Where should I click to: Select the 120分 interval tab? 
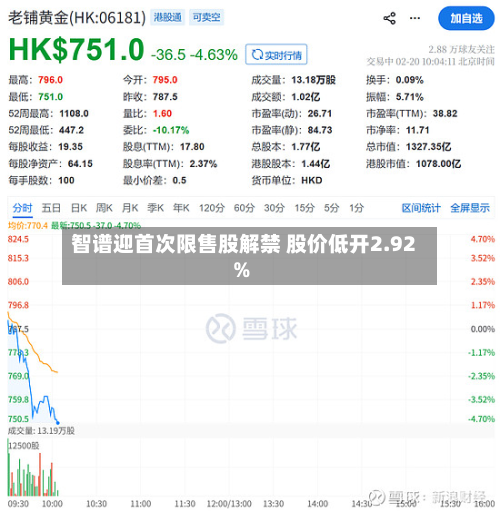tap(212, 208)
